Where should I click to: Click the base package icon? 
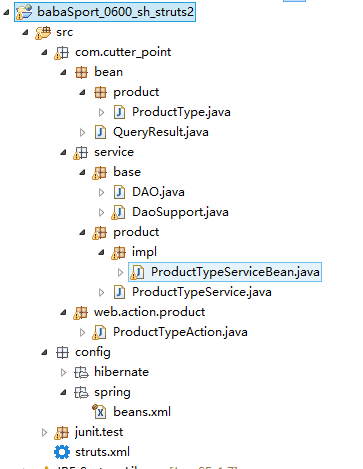[x=100, y=173]
